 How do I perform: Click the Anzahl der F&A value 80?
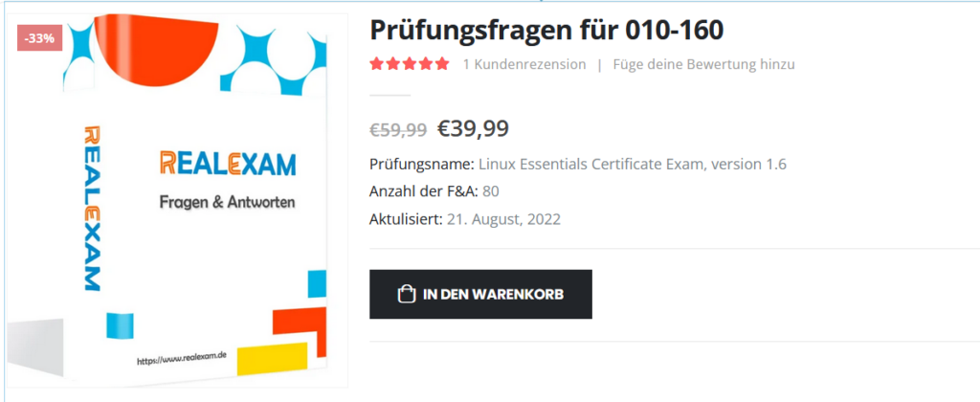point(491,191)
